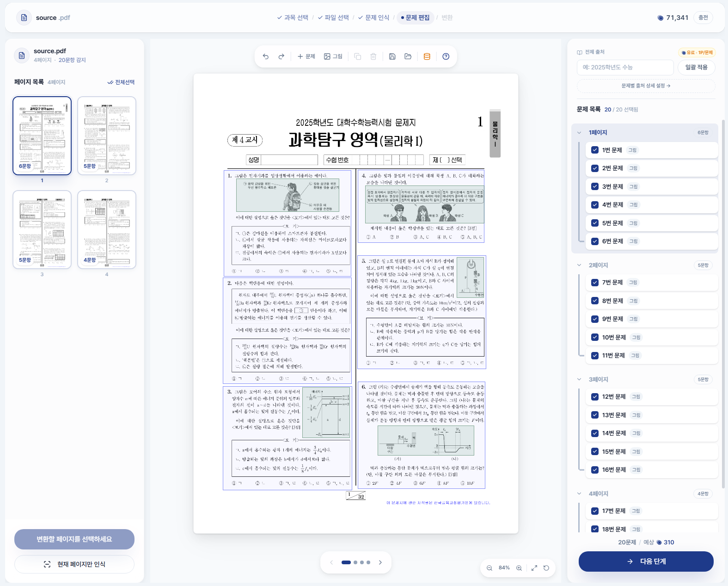The width and height of the screenshot is (728, 586).
Task: Collapse the 4페이지 group
Action: point(579,493)
